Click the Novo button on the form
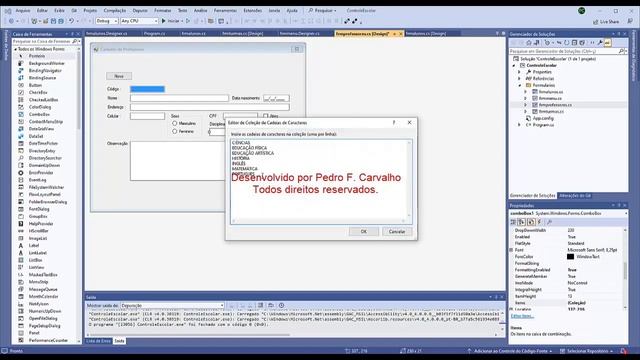 119,76
